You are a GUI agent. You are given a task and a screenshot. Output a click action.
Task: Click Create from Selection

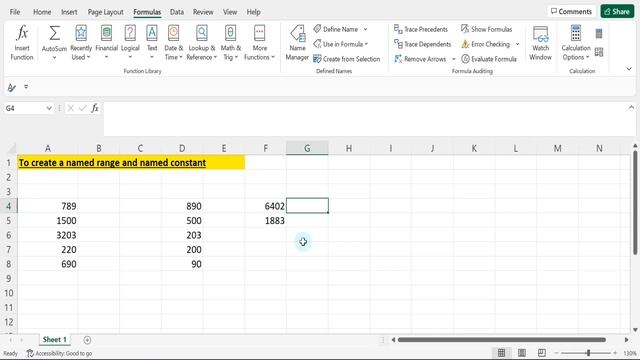(x=347, y=59)
